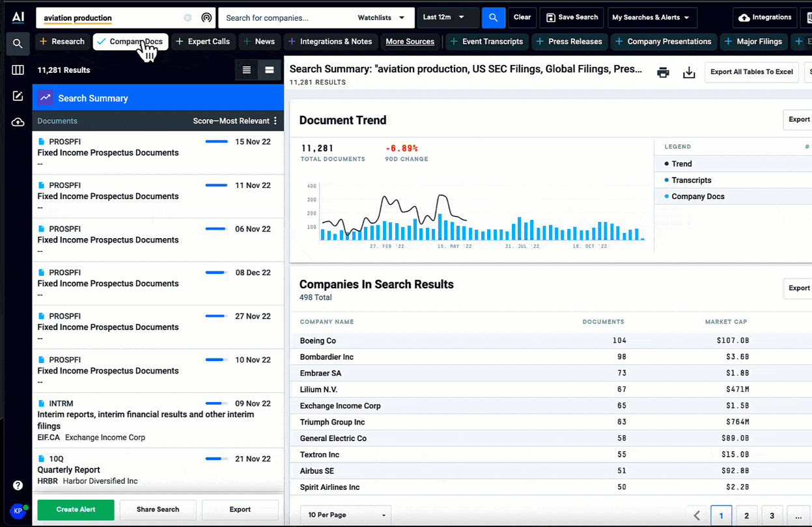Add the Event Transcripts filter
This screenshot has width=812, height=527.
[x=486, y=42]
